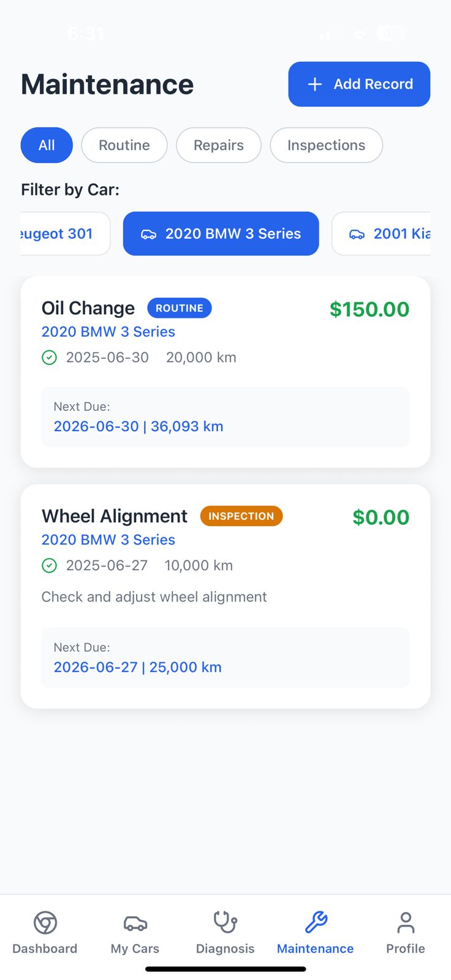The width and height of the screenshot is (451, 980).
Task: Tap the plus icon in Add Record
Action: click(x=315, y=85)
